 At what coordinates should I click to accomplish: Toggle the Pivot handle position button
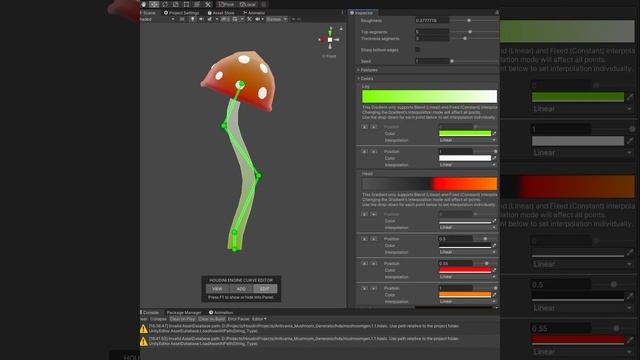click(226, 4)
